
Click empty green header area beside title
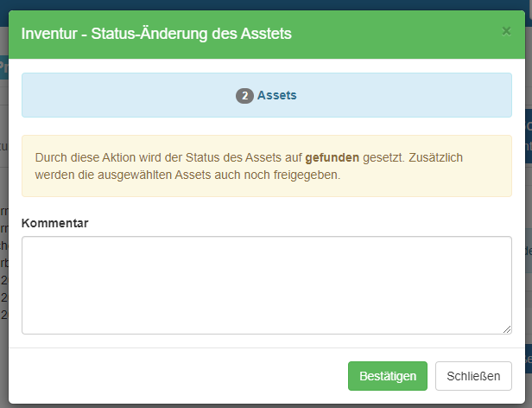tap(397, 34)
